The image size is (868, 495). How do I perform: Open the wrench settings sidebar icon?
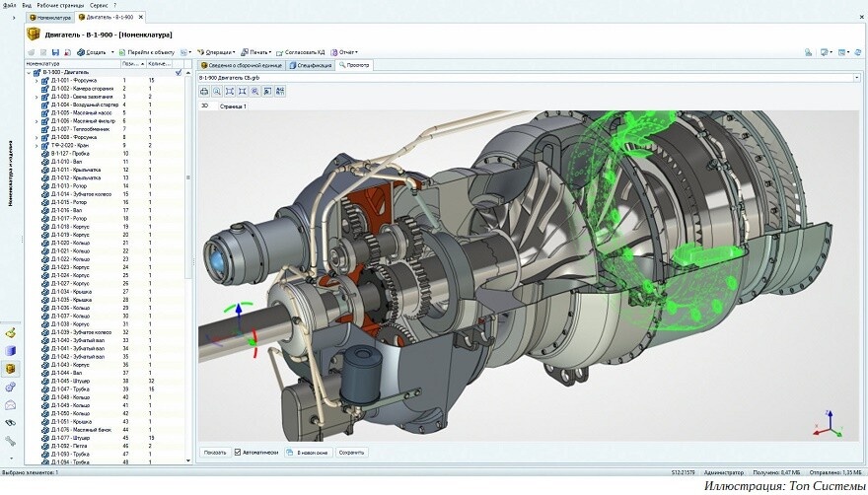11,442
